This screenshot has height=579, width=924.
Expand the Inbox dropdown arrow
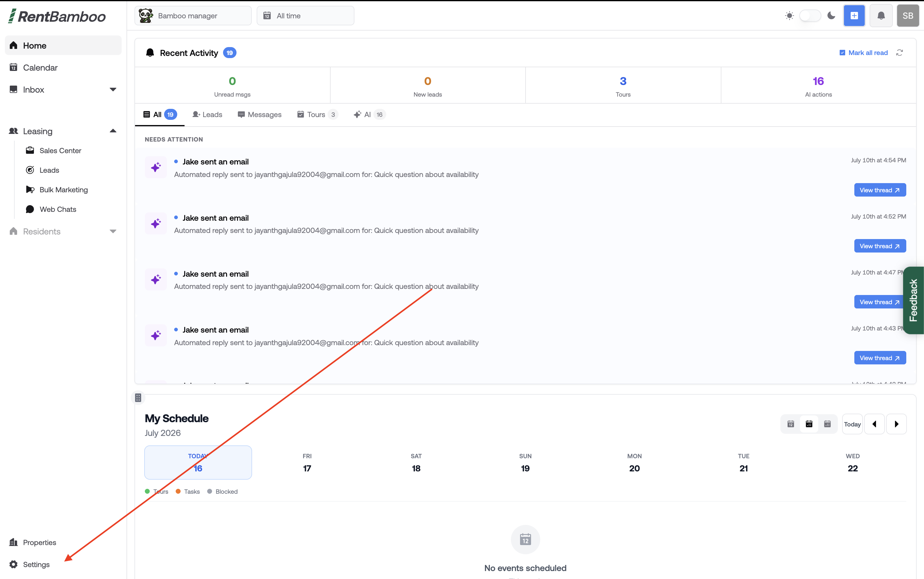coord(113,90)
